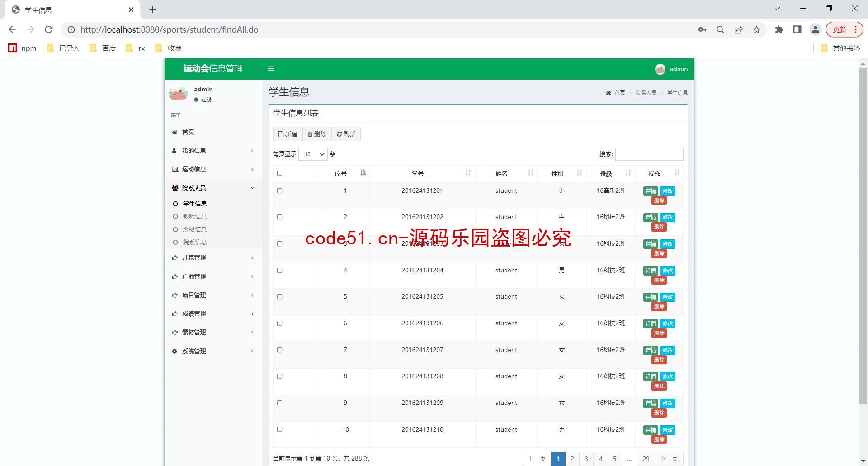This screenshot has height=466, width=868.
Task: Expand the 项目管理 sidebar menu
Action: pos(213,295)
